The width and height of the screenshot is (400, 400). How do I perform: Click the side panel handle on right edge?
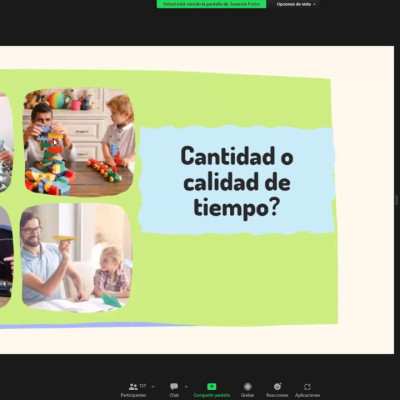coord(397,200)
